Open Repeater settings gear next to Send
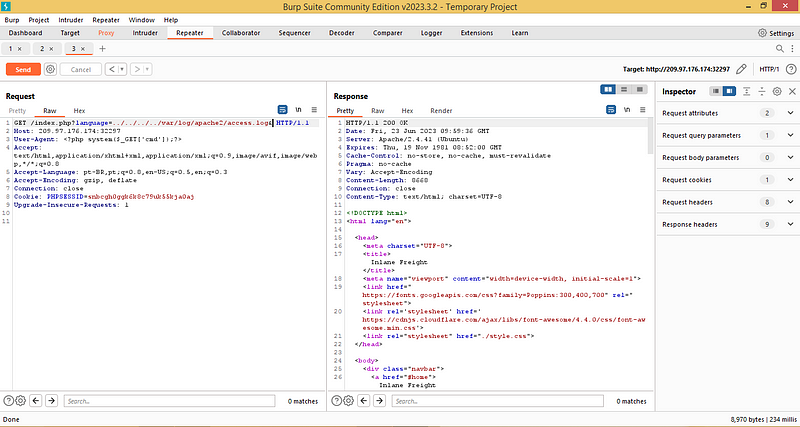The image size is (800, 427). click(x=50, y=69)
